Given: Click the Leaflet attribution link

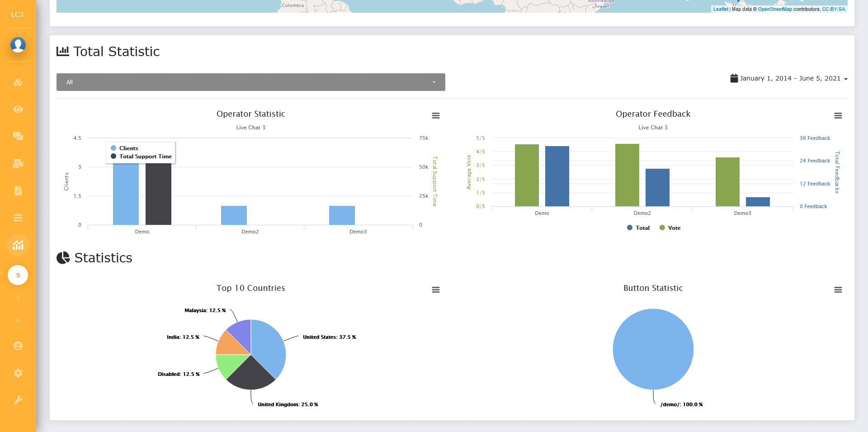Looking at the screenshot, I should pos(721,9).
